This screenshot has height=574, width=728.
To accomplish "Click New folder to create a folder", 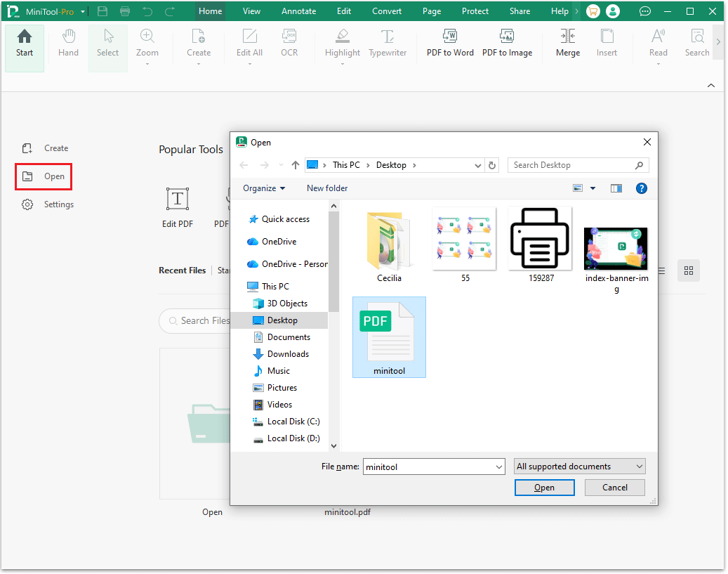I will click(327, 188).
